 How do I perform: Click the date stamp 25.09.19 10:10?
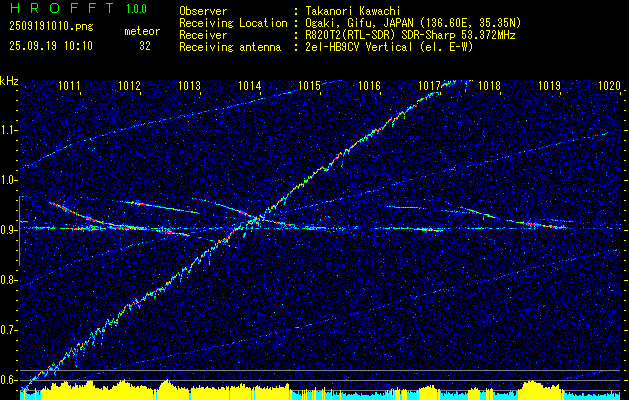[x=51, y=46]
